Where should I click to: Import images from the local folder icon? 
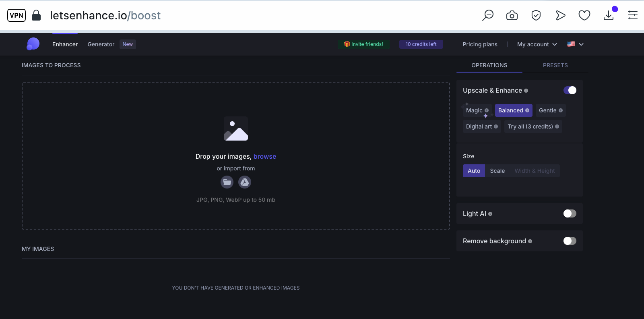227,182
